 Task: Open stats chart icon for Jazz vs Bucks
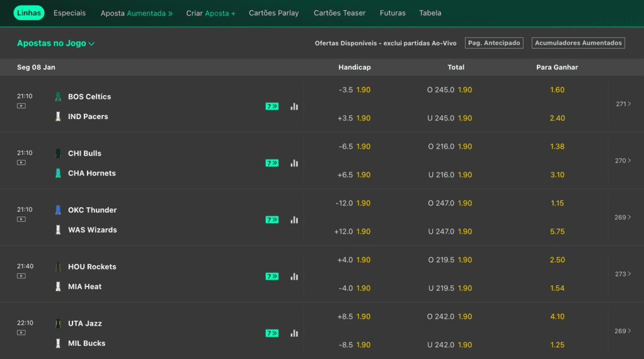point(294,333)
